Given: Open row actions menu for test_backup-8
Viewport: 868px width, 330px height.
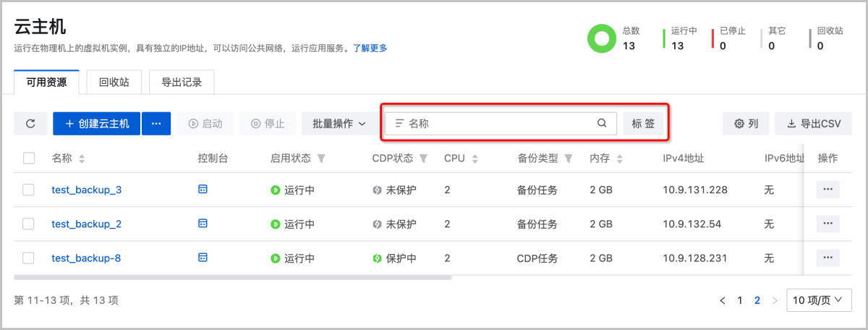Looking at the screenshot, I should [827, 258].
